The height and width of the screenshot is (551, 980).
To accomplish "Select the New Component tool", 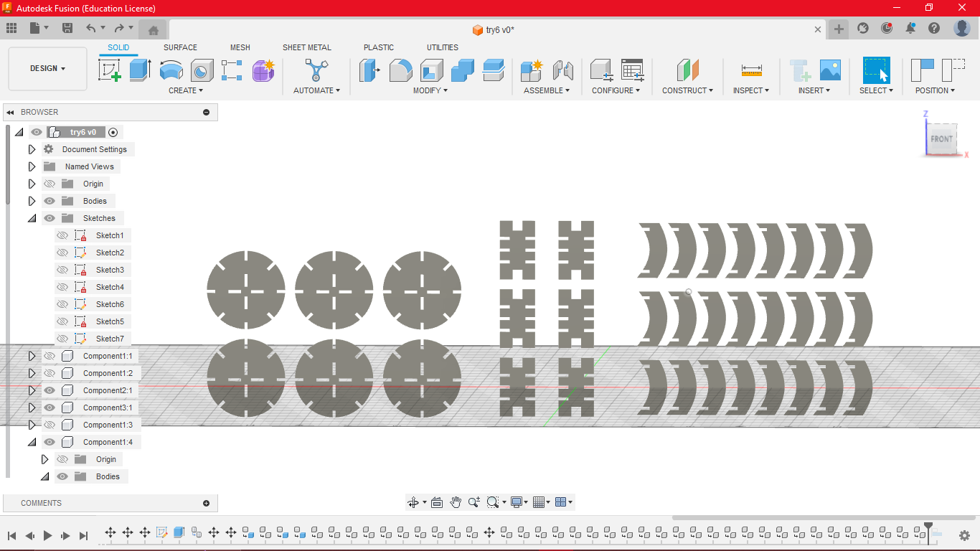I will (x=532, y=70).
